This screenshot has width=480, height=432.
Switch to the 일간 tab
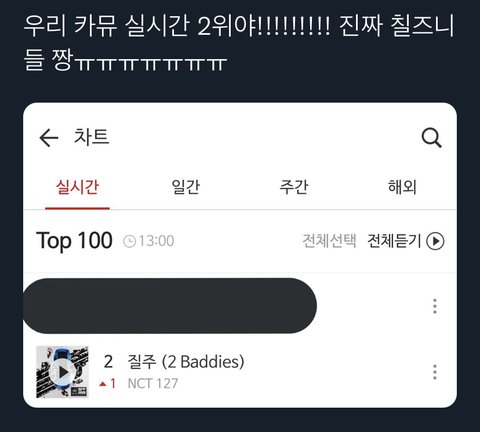pyautogui.click(x=186, y=187)
